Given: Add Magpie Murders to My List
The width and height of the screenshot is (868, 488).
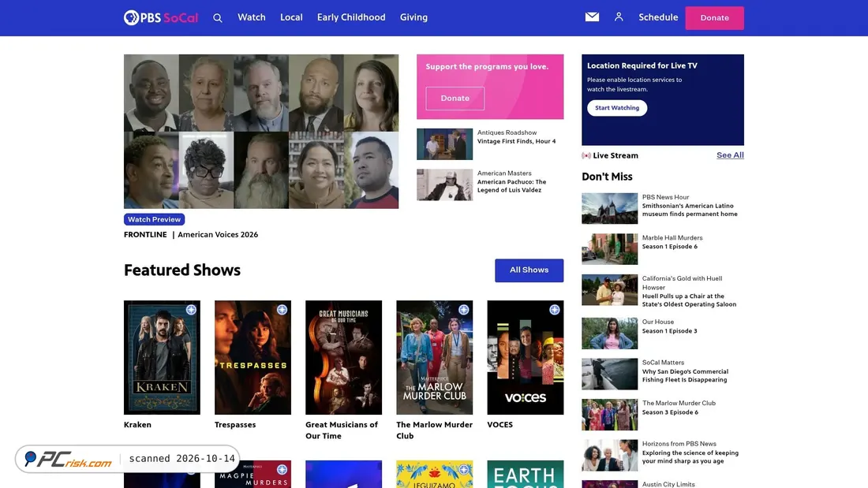Looking at the screenshot, I should (282, 470).
